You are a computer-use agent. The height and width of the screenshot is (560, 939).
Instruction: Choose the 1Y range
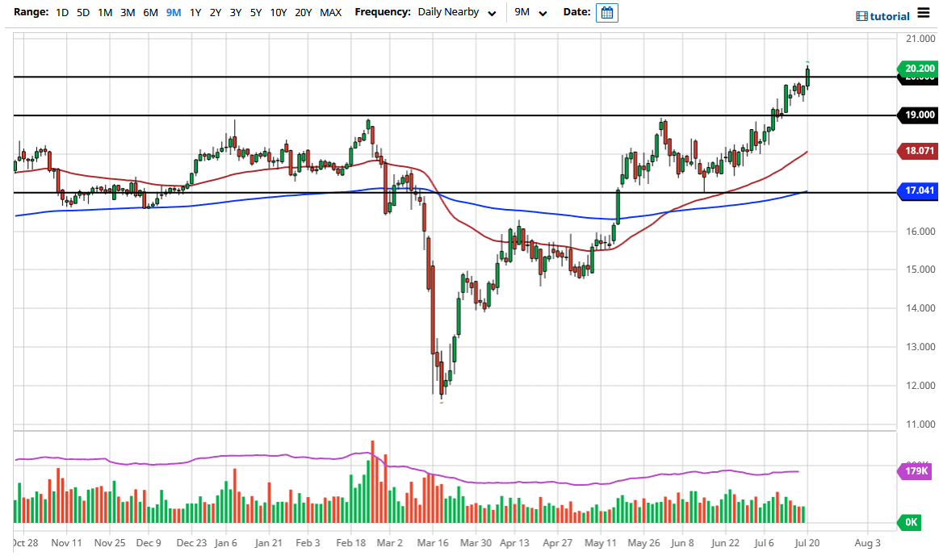coord(195,13)
